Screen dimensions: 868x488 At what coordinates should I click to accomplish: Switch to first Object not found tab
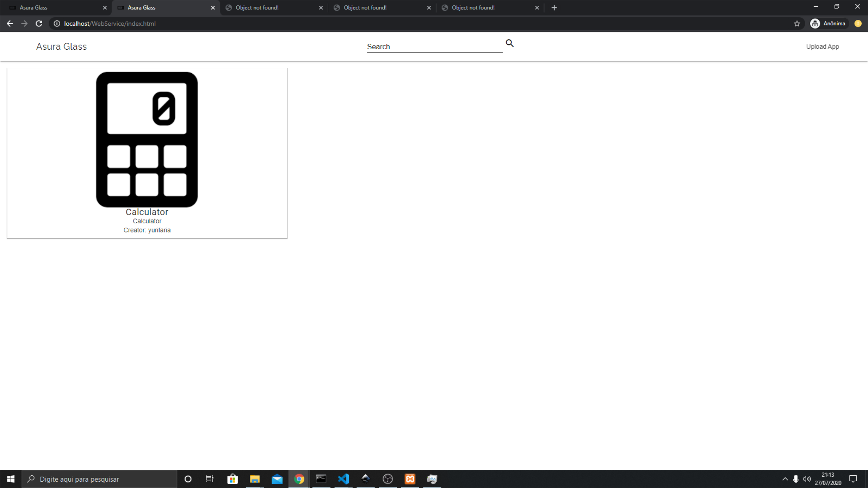pyautogui.click(x=270, y=8)
